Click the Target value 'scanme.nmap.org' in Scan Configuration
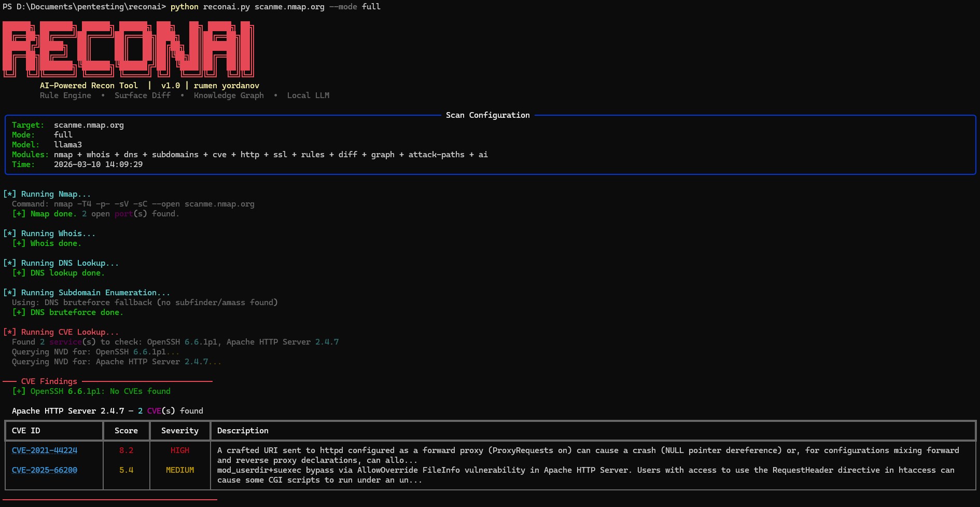Image resolution: width=980 pixels, height=507 pixels. point(89,125)
